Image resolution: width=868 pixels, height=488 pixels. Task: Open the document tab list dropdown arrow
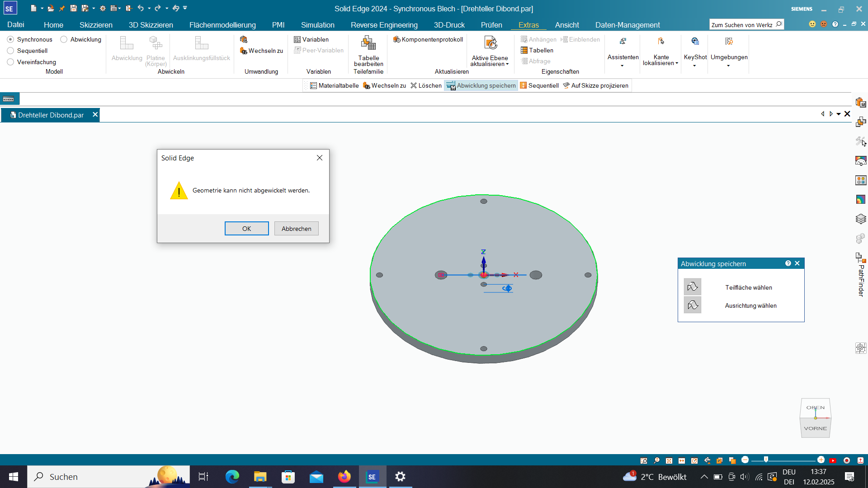[839, 114]
